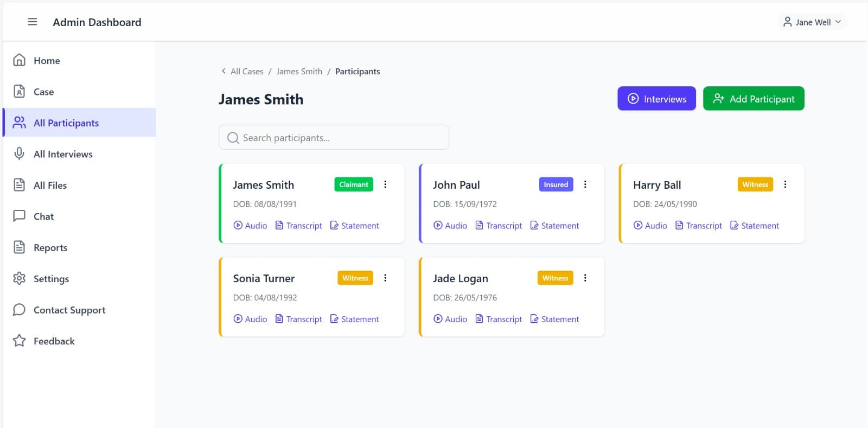
Task: Toggle the hamburger sidebar menu
Action: (33, 22)
